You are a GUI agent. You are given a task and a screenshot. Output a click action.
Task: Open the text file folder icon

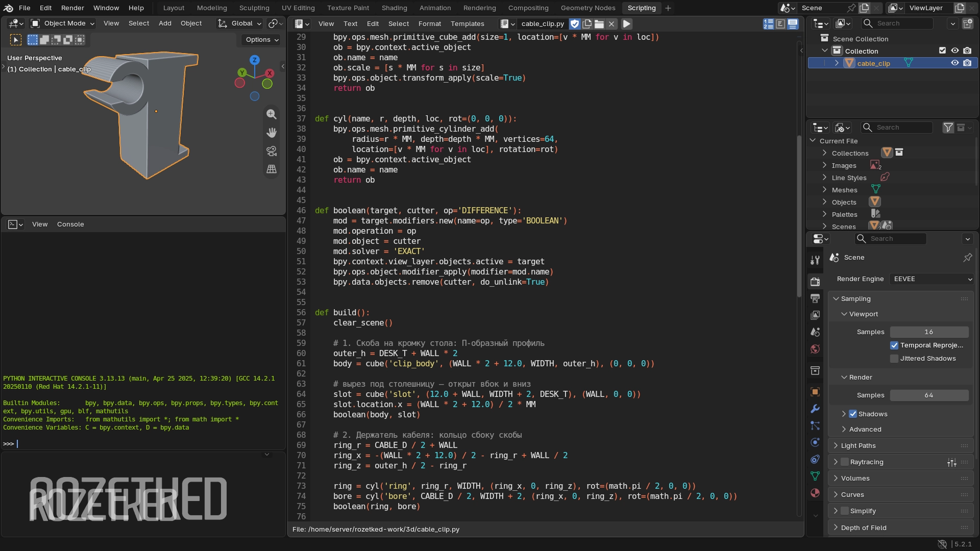(599, 24)
